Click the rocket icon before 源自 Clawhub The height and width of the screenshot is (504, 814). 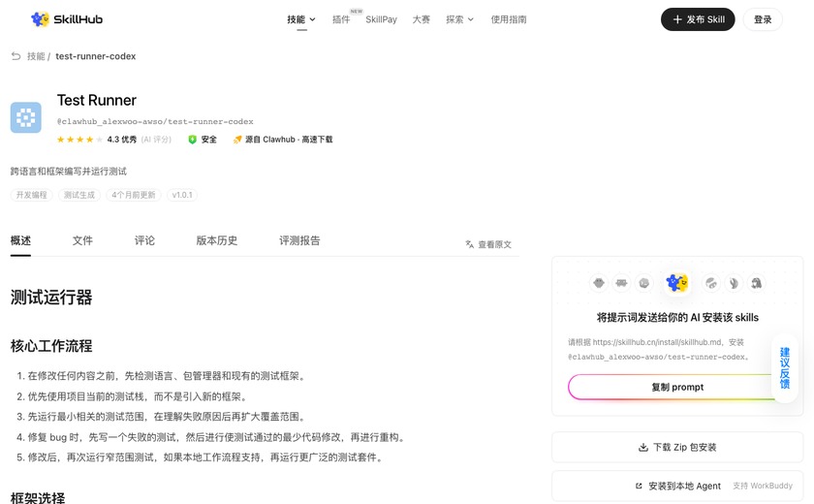coord(237,140)
